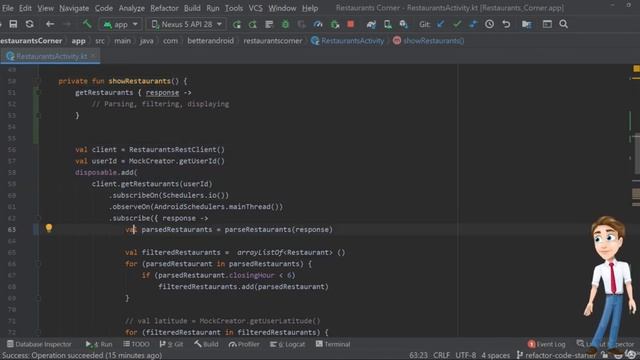
Task: Open the SDK Manager icon
Action: (x=404, y=24)
